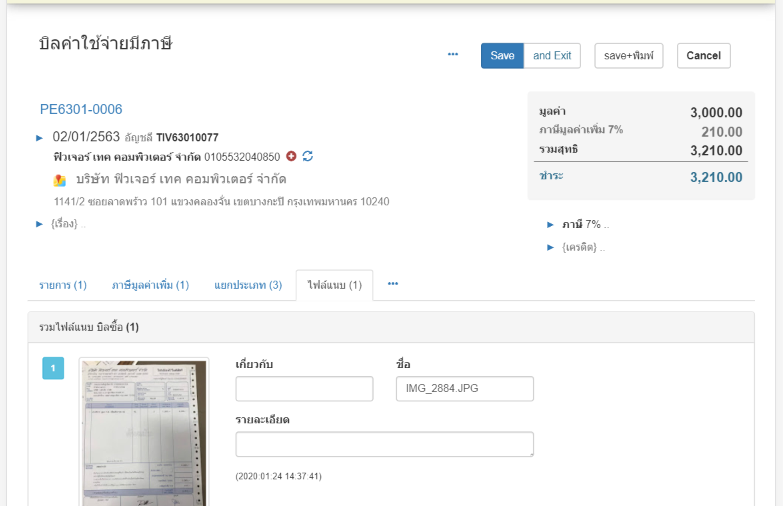The width and height of the screenshot is (783, 506).
Task: Expand the date 02/01/2563 row arrow
Action: click(40, 137)
